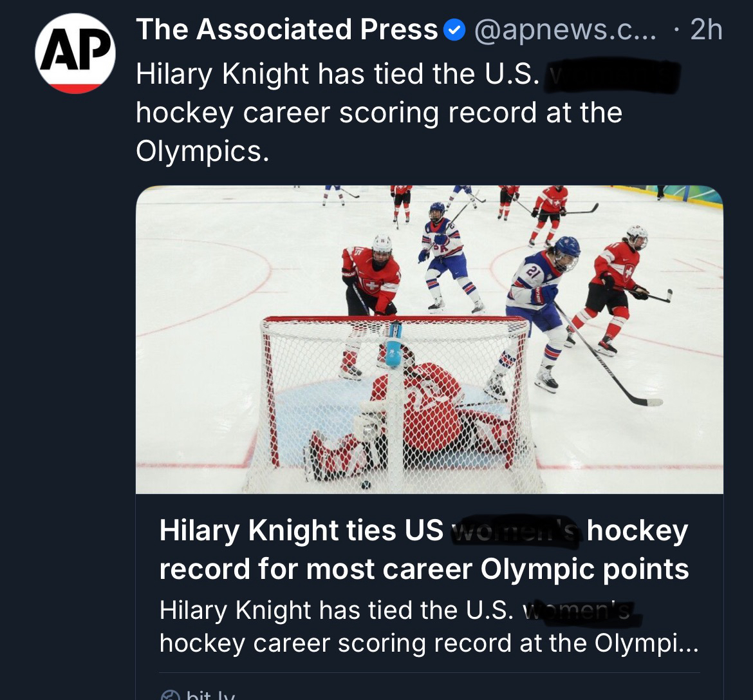
Task: Open the hockey game article photo
Action: (429, 339)
